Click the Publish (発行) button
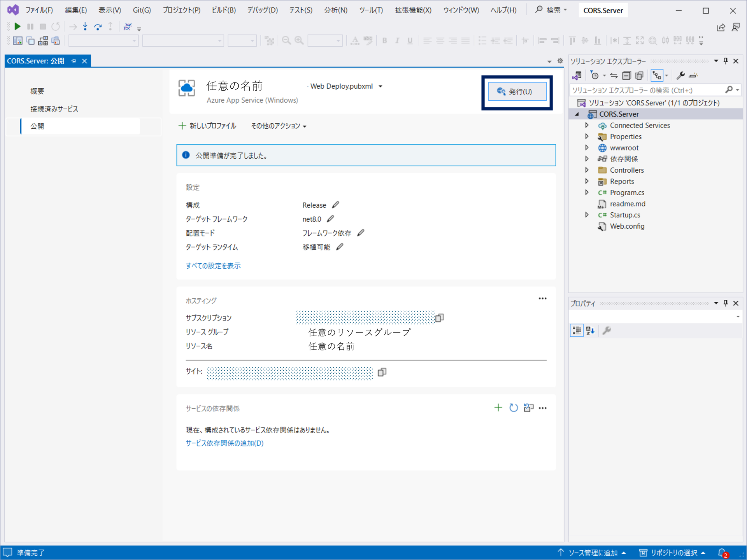This screenshot has width=747, height=560. pos(517,92)
